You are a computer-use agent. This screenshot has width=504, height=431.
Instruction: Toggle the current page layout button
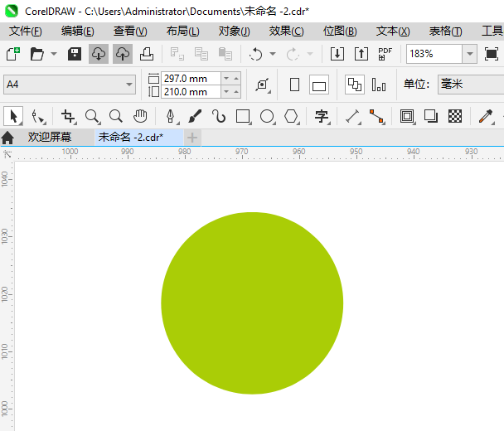pyautogui.click(x=379, y=85)
